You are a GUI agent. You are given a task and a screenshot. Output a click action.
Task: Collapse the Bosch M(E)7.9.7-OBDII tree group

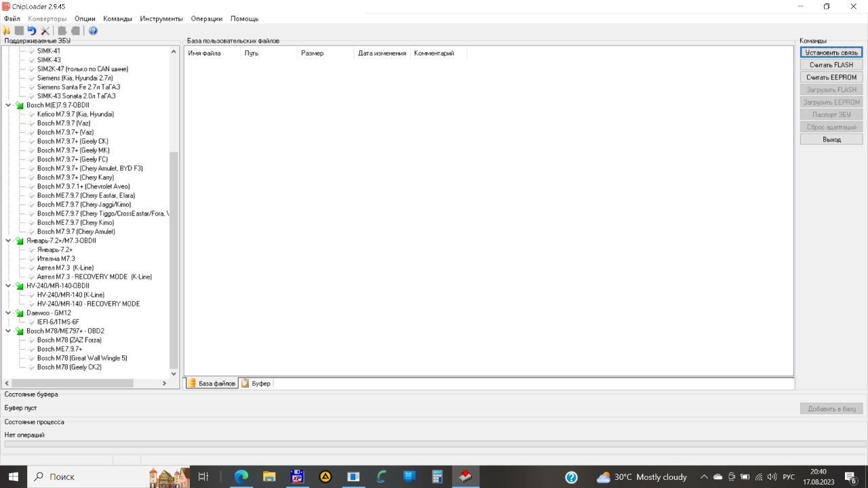(x=8, y=105)
